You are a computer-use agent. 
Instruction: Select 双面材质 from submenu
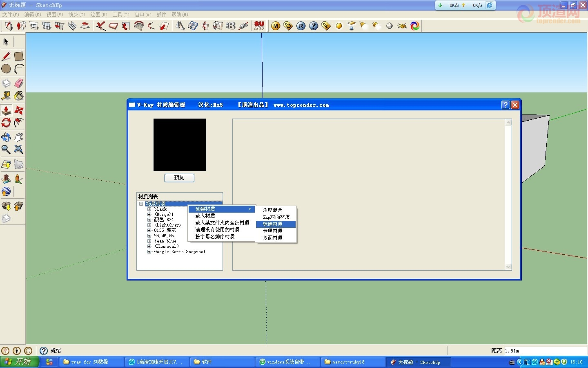(x=276, y=238)
